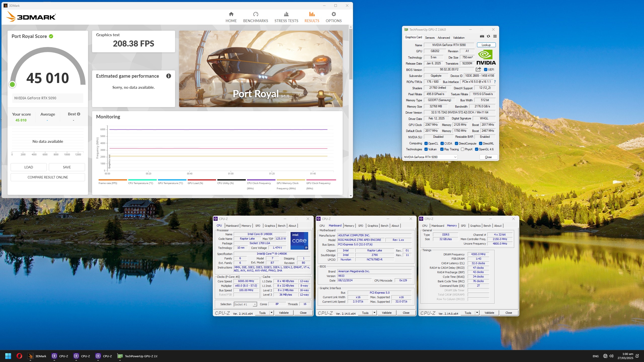Toggle OpenGL 4.6 checkbox in GPU-Z
Viewport: 644px width, 362px height.
pos(476,149)
